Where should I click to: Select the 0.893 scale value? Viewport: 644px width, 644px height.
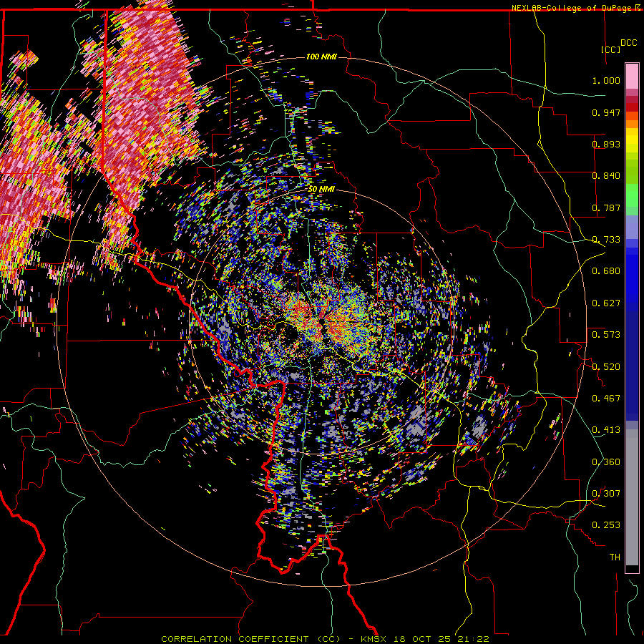[x=606, y=144]
